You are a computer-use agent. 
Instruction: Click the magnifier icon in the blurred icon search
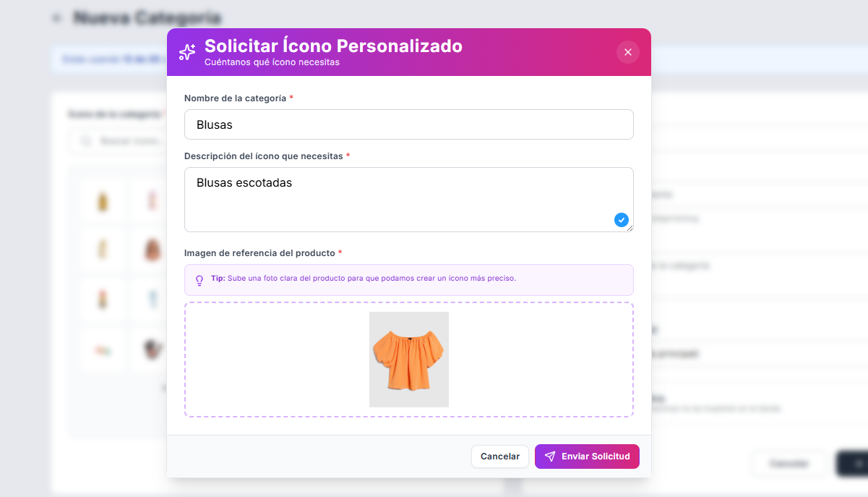coord(86,141)
